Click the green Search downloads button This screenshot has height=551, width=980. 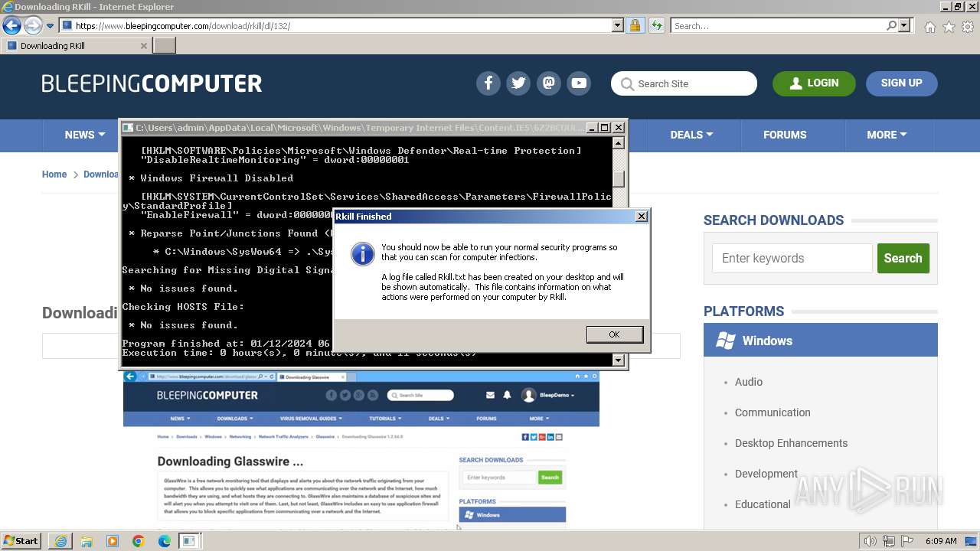click(x=903, y=259)
